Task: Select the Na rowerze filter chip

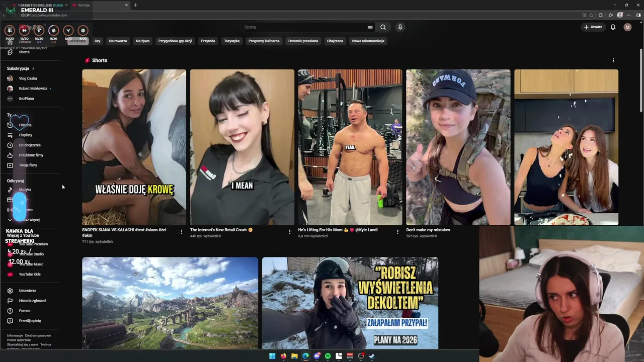Action: coord(118,41)
